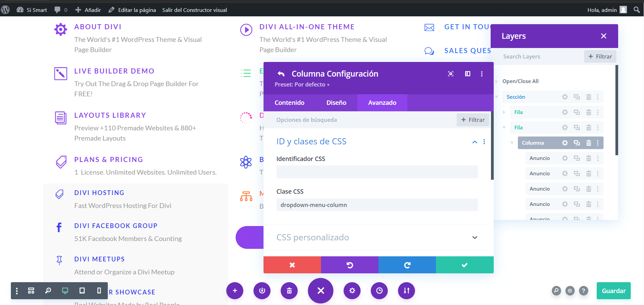Redo changes in settings modal
644x305 pixels.
click(407, 265)
